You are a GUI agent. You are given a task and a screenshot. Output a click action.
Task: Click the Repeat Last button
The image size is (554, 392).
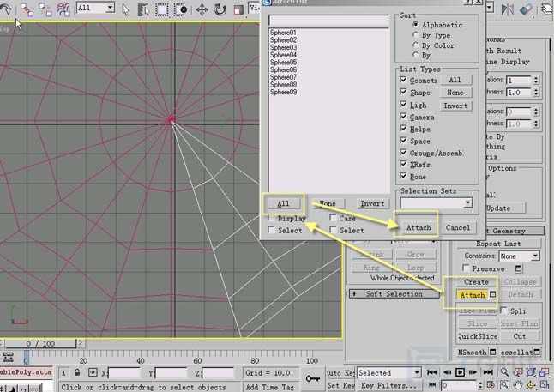coord(498,244)
